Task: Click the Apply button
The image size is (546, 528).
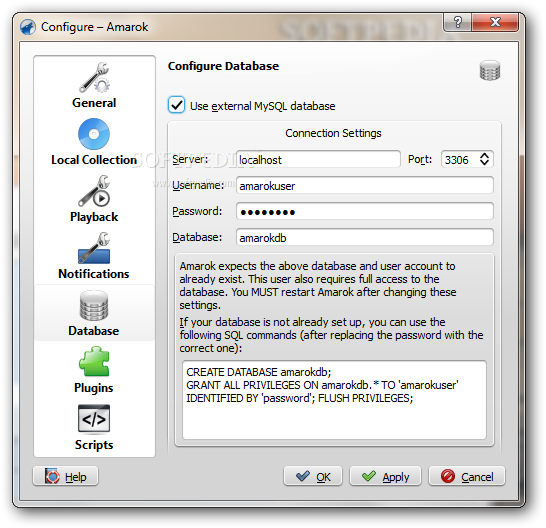Action: click(385, 476)
